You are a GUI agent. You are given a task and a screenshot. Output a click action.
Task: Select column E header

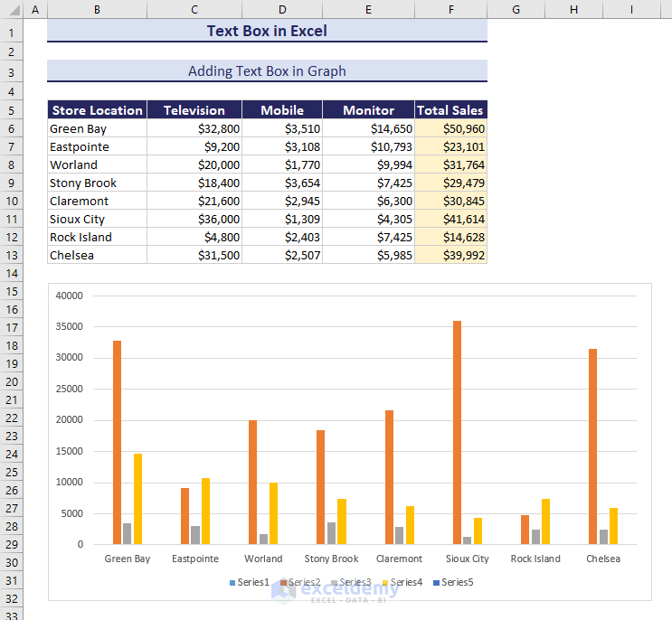click(x=369, y=9)
